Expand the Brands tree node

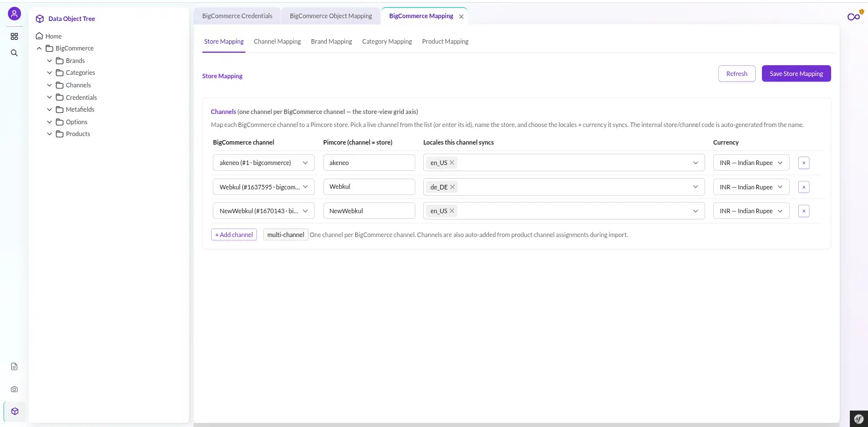click(x=49, y=61)
